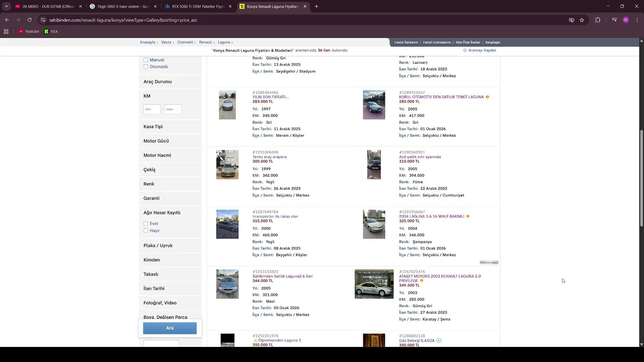Open the Youtube bookmark
644x362 pixels.
tap(29, 31)
